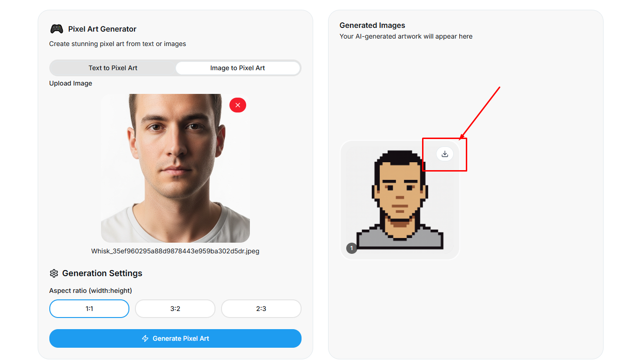Download the generated pixel art image
Viewport: 638px width, 364px height.
pyautogui.click(x=445, y=154)
